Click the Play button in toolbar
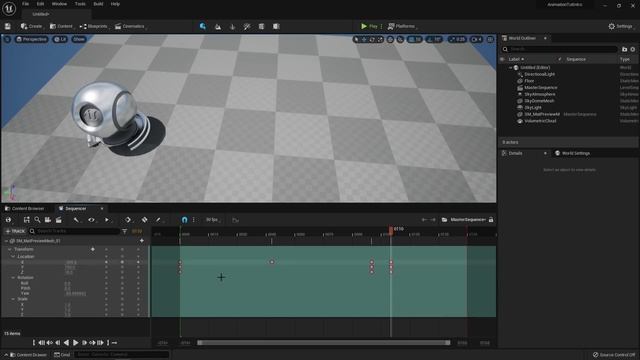 [369, 26]
